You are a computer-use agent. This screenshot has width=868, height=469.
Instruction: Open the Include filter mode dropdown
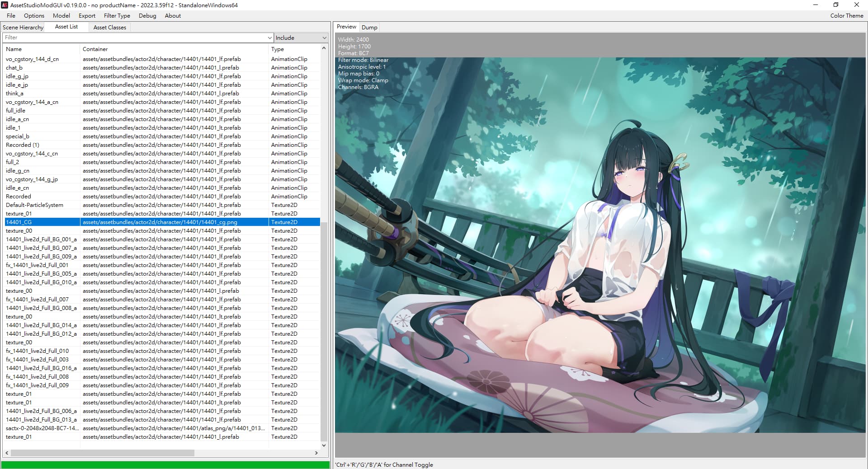coord(301,38)
